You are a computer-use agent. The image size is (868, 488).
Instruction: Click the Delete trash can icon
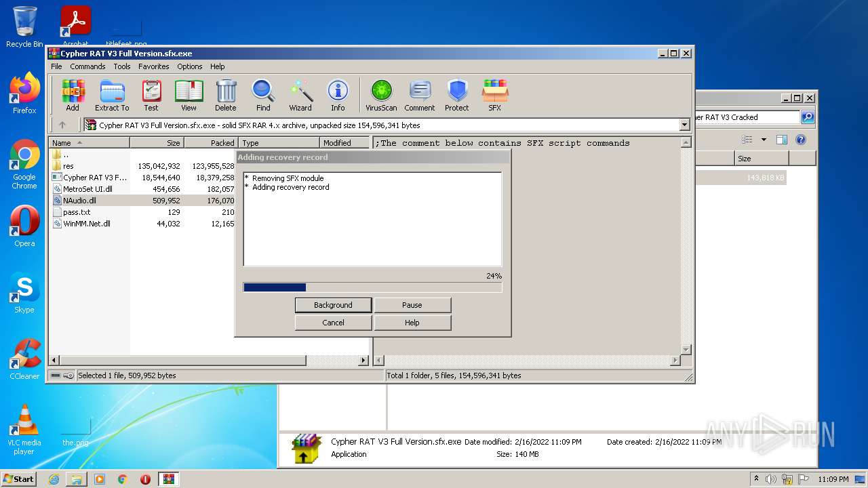coord(226,95)
